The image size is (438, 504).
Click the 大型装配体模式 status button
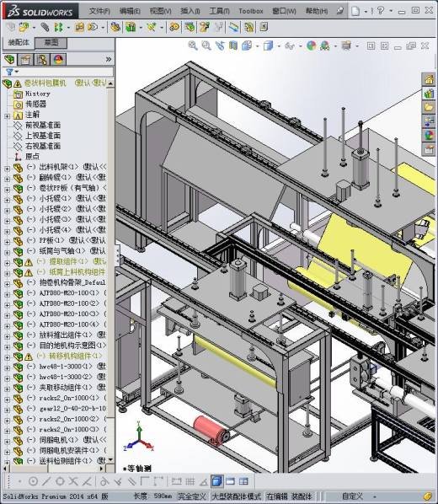point(238,496)
